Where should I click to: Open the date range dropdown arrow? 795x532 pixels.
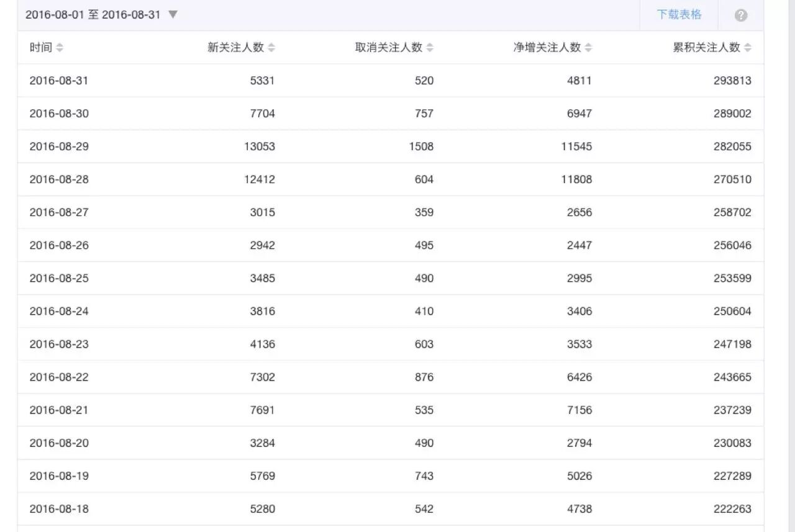(173, 14)
